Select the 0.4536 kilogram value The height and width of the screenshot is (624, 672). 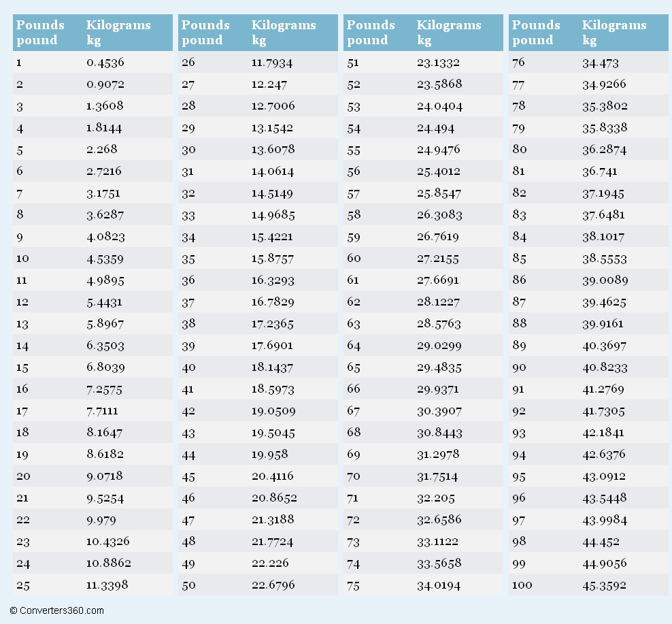105,63
